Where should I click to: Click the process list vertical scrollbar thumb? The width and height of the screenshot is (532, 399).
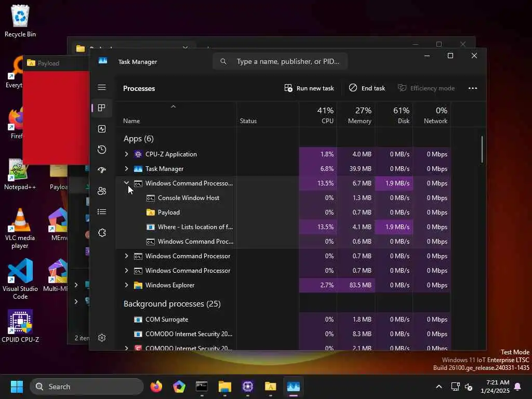click(482, 149)
